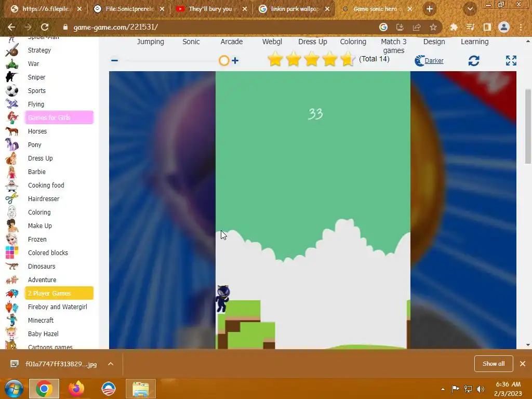
Task: Open the Fireboy and Watergirl link
Action: pos(57,307)
